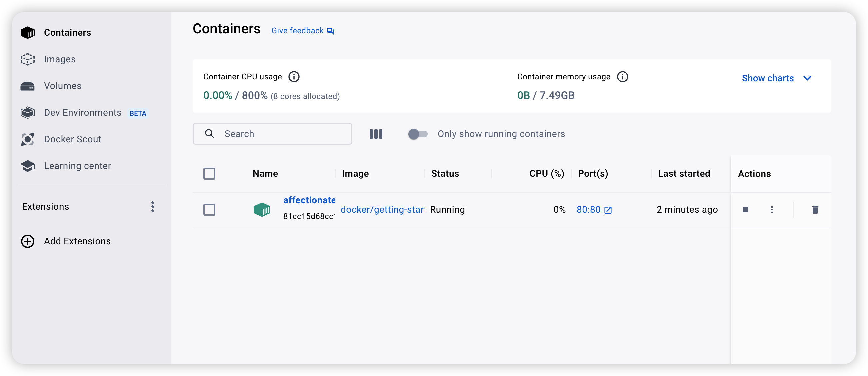This screenshot has width=868, height=376.
Task: Click the green container icon
Action: (x=262, y=210)
